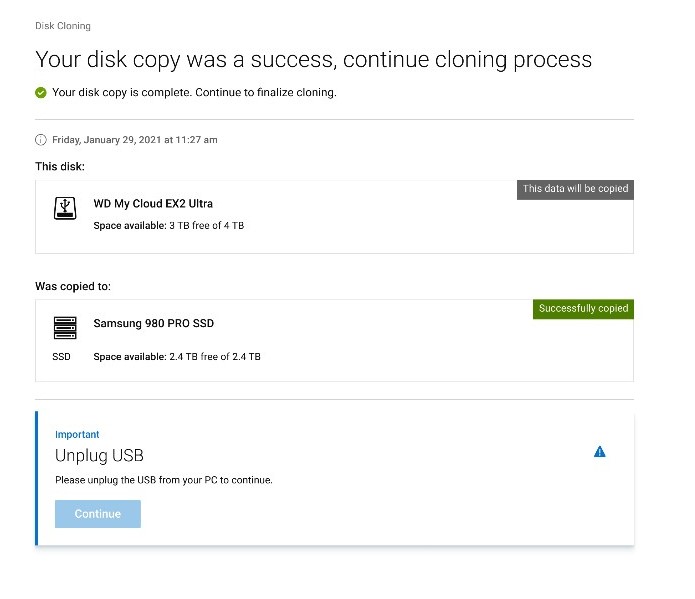Select the USB drive icon for WD My Cloud
695x599 pixels.
64,207
